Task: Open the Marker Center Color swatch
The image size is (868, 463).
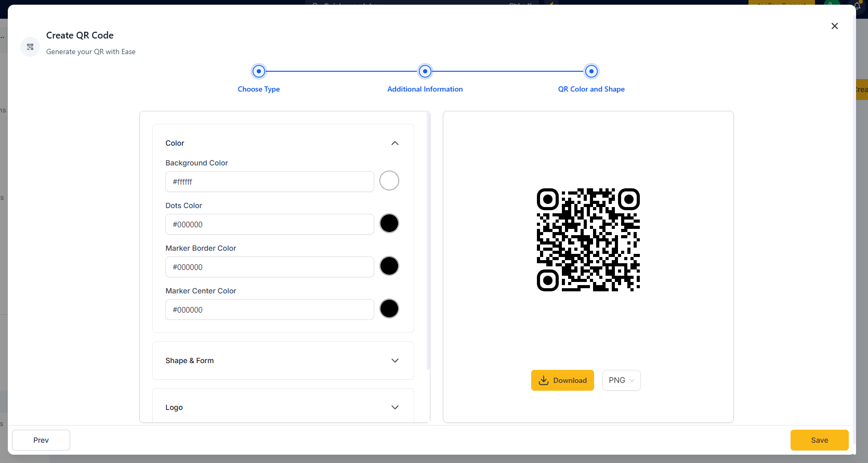Action: (x=389, y=308)
